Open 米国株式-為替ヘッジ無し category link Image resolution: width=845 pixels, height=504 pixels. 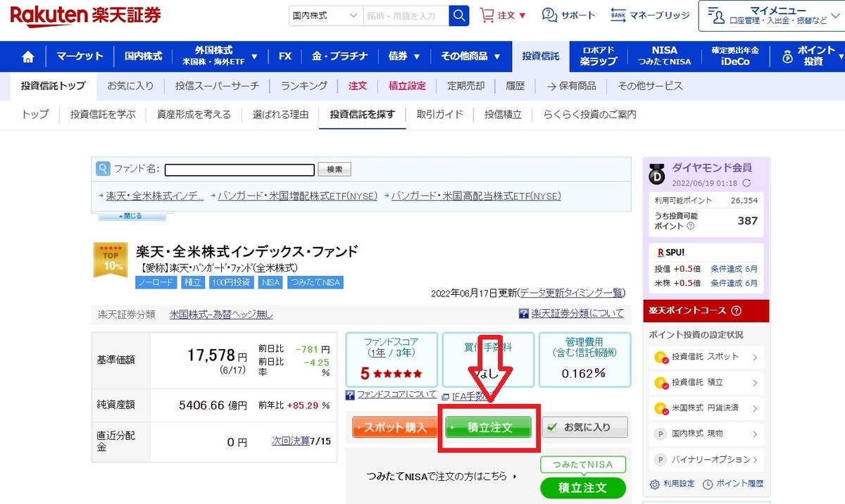(221, 315)
